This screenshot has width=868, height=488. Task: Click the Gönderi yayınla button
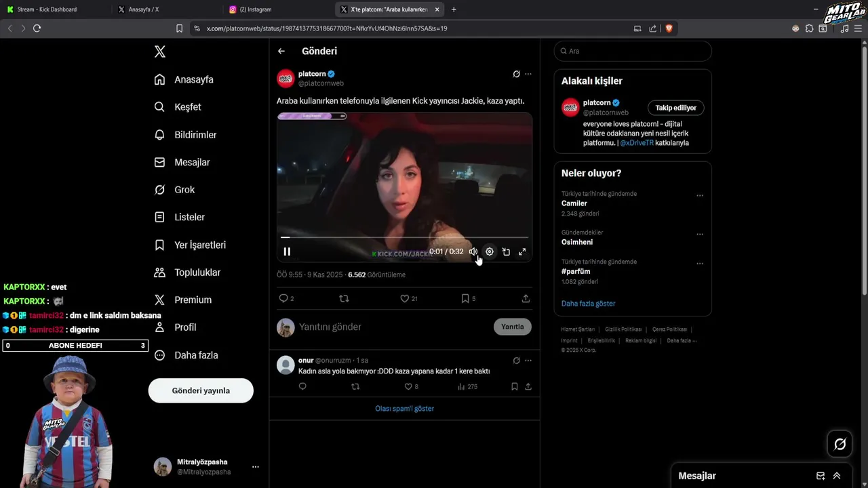click(201, 390)
